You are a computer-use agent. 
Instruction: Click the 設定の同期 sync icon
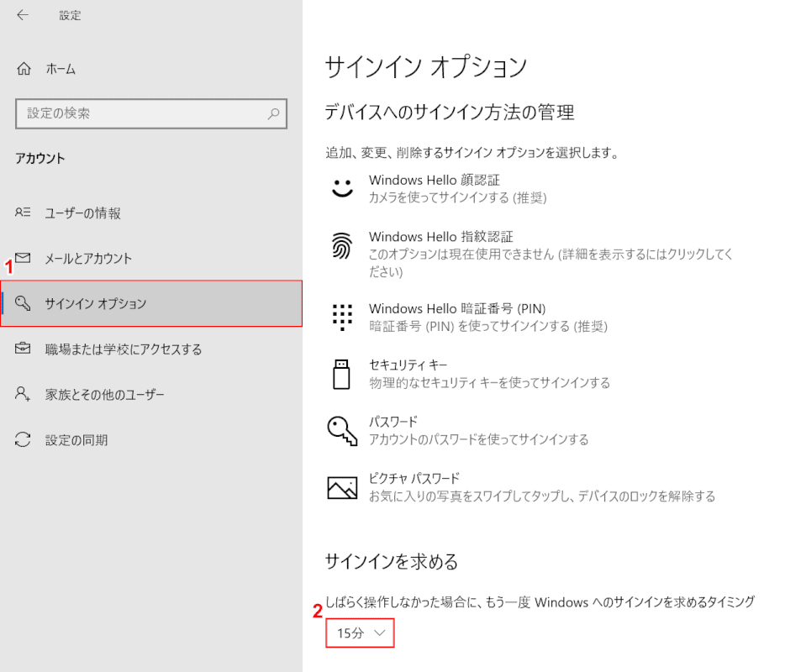point(23,439)
